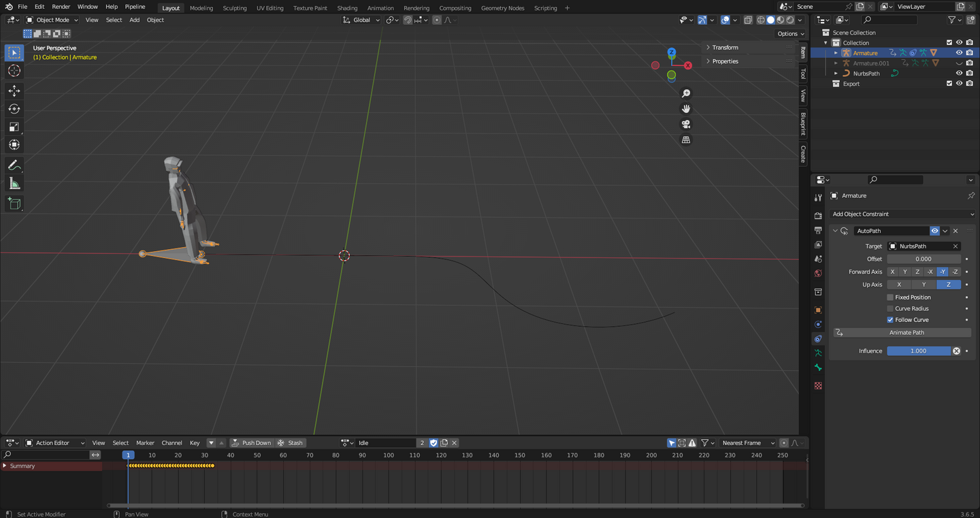Select the Rotate tool
Image resolution: width=980 pixels, height=518 pixels.
coord(14,109)
